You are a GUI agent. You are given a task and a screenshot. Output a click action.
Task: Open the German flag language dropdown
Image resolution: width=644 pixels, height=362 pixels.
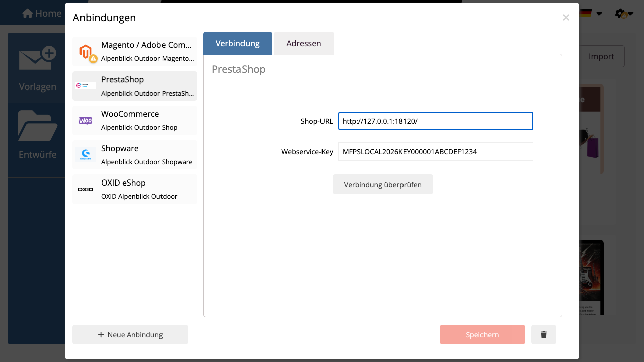(x=591, y=13)
